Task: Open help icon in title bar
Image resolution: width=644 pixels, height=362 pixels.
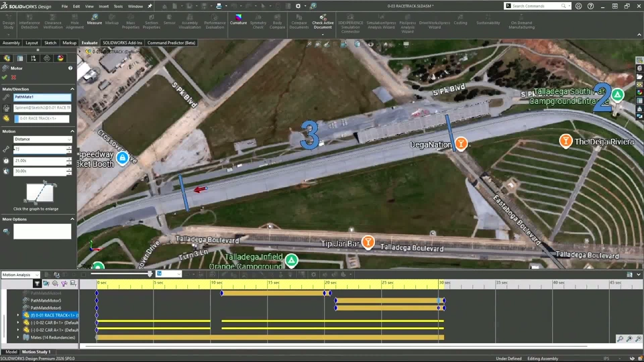Action: [590, 6]
